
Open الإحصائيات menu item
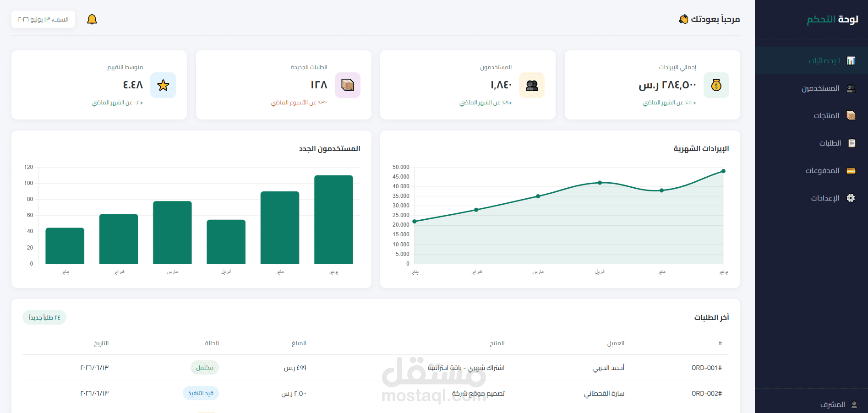pos(811,60)
